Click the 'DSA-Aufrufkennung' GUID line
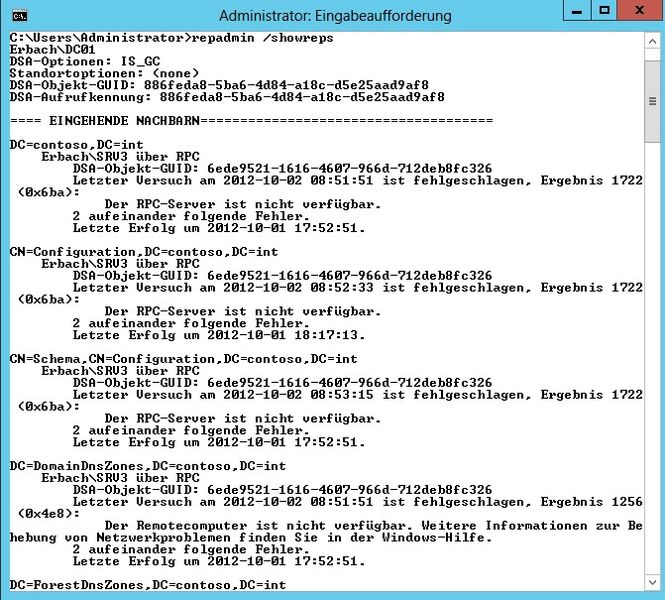Viewport: 665px width, 600px height. pos(227,97)
